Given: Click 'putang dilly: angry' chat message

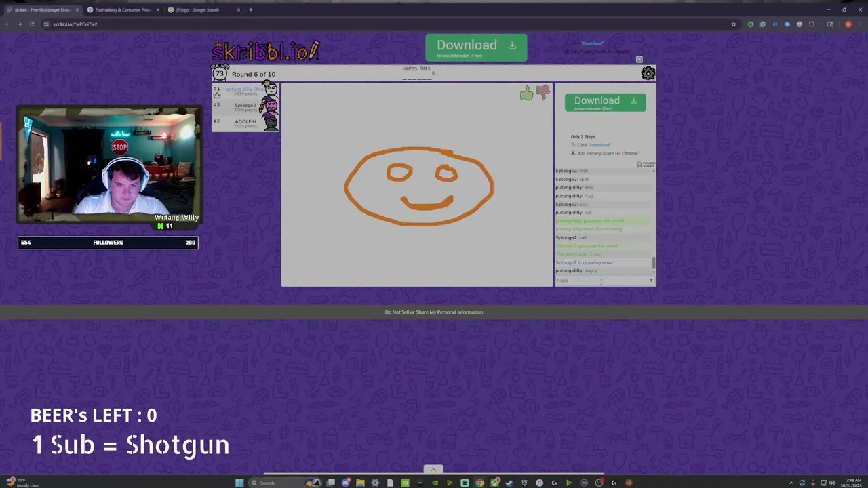Looking at the screenshot, I should click(x=576, y=271).
